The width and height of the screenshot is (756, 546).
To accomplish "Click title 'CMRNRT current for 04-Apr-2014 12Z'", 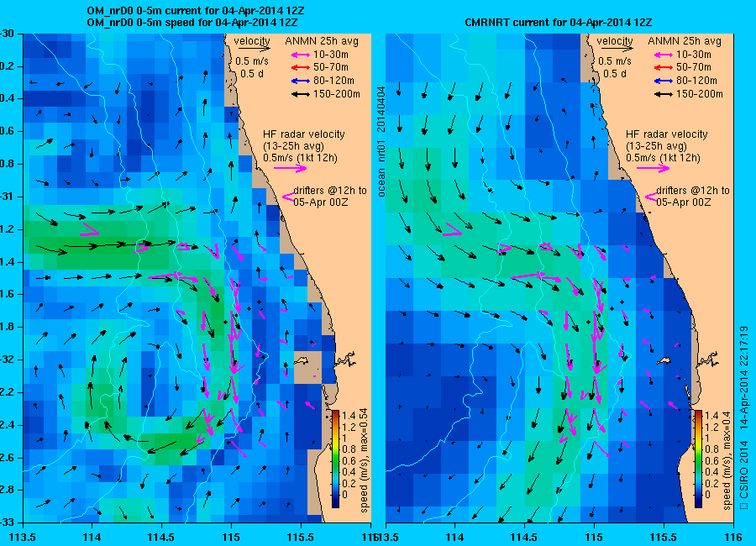I will pos(559,22).
